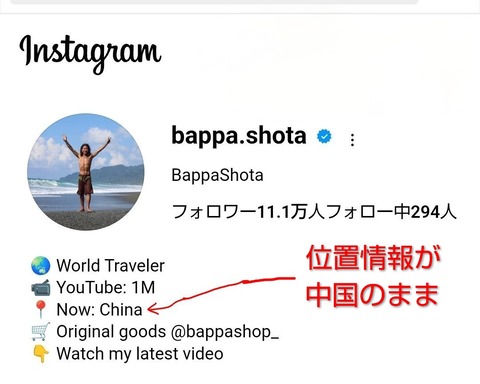Image resolution: width=480 pixels, height=384 pixels.
Task: Click the World Traveler bio line
Action: point(110,266)
